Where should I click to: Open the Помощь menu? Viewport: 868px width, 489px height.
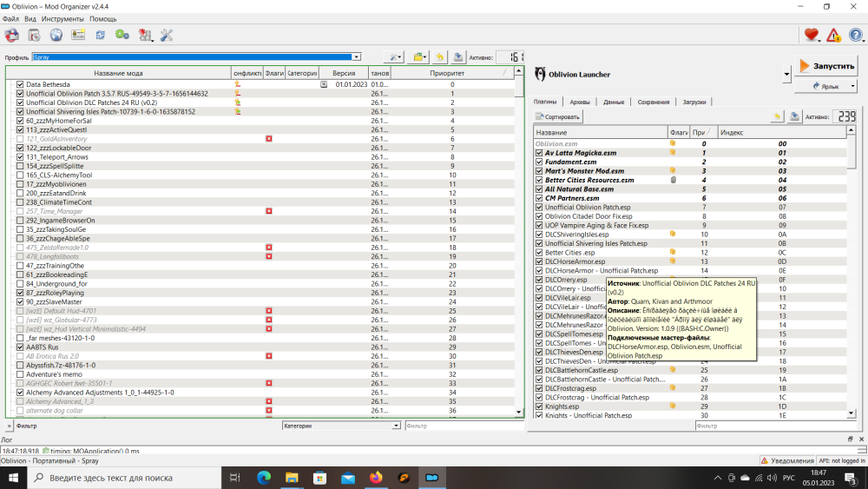[103, 19]
